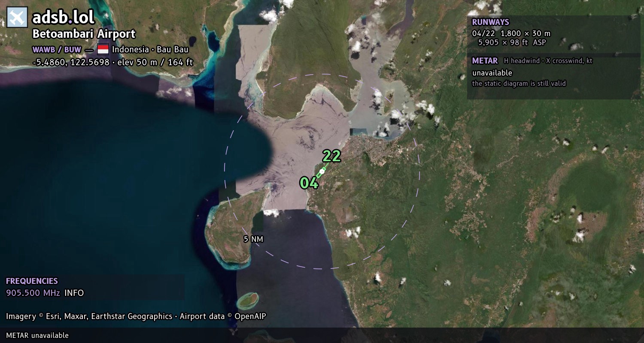Click the unavailable METAR status
The image size is (644, 343).
click(x=492, y=73)
